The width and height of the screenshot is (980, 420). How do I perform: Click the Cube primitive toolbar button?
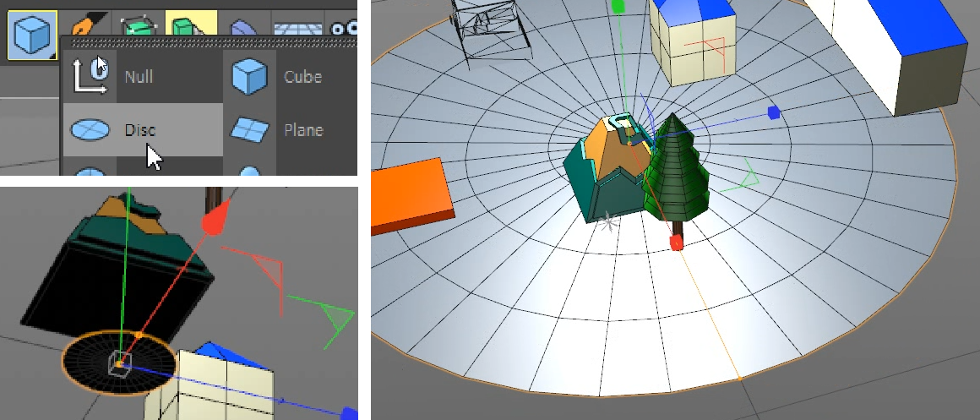pos(32,35)
